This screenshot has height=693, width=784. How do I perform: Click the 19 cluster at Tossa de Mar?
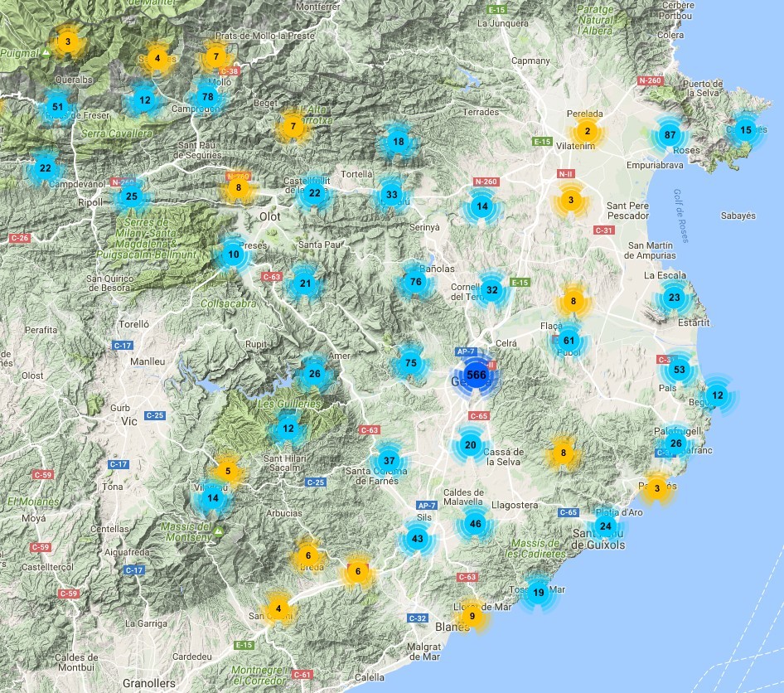tap(538, 592)
